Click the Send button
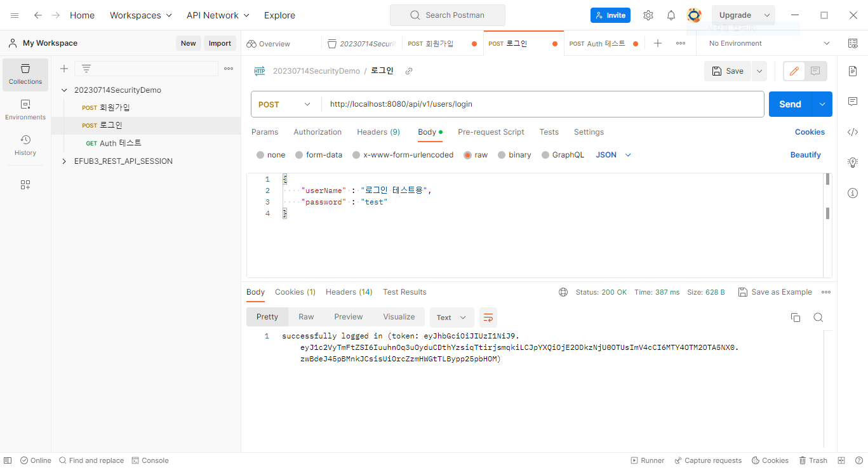 (790, 104)
